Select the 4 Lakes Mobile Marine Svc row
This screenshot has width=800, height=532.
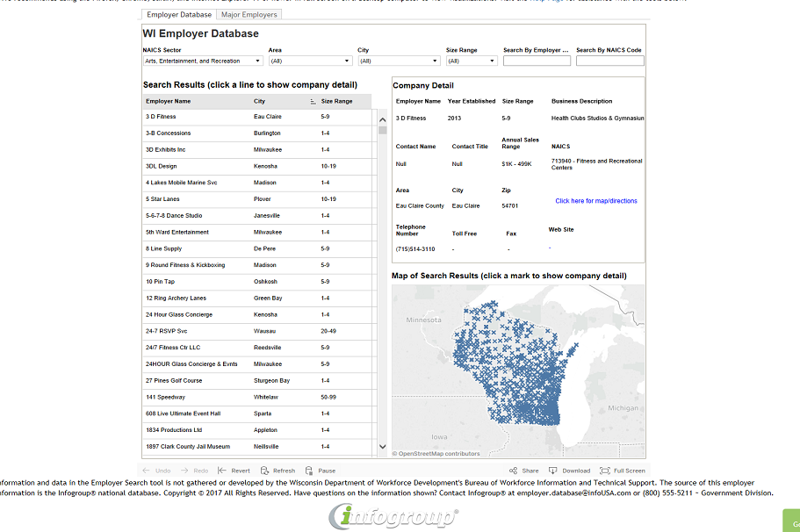(x=257, y=183)
